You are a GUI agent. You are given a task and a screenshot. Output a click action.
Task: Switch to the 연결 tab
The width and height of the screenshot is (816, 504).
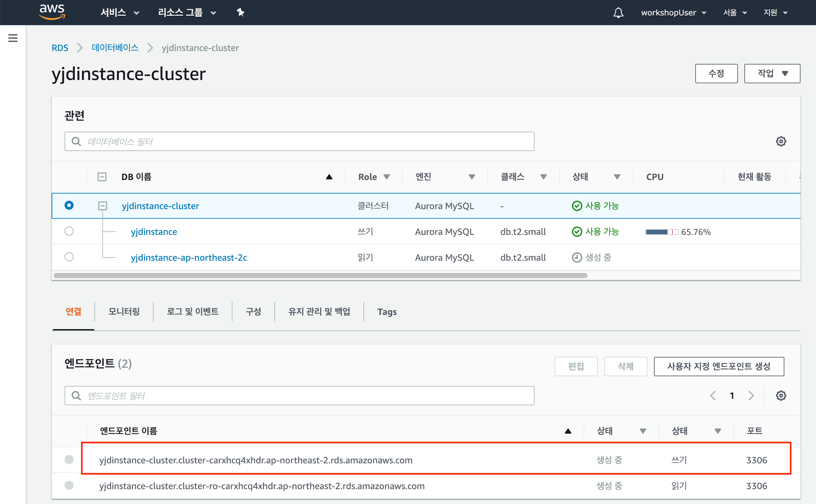[73, 312]
